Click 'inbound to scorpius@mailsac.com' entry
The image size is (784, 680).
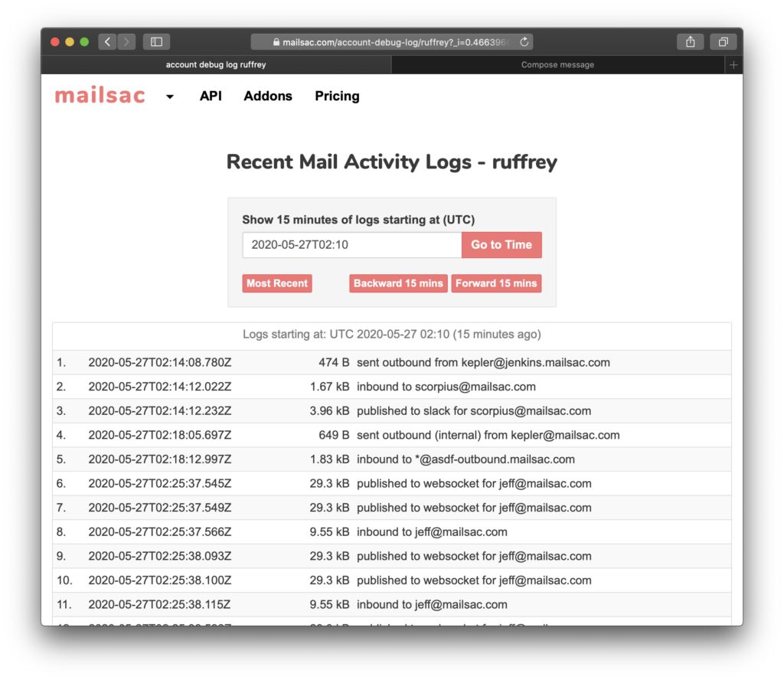(446, 387)
